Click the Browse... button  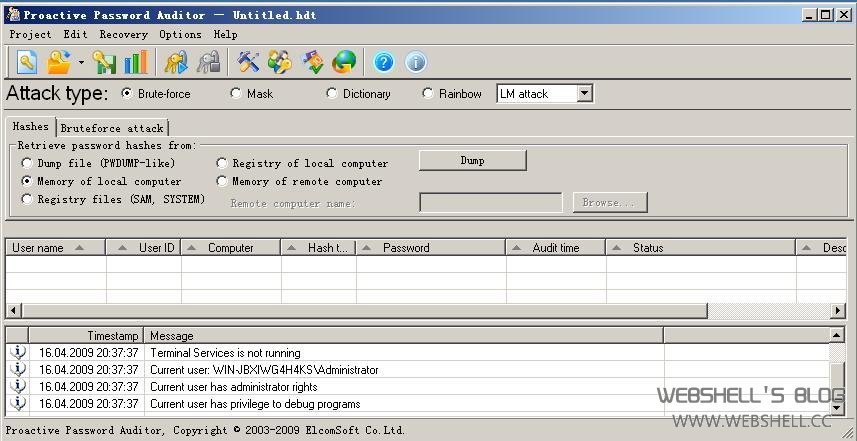coord(610,202)
